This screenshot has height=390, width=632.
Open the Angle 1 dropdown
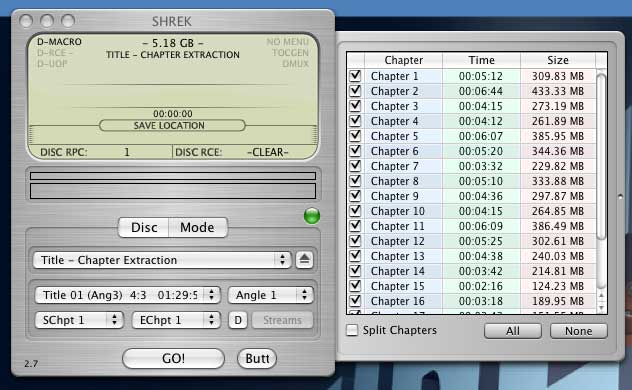[x=270, y=295]
